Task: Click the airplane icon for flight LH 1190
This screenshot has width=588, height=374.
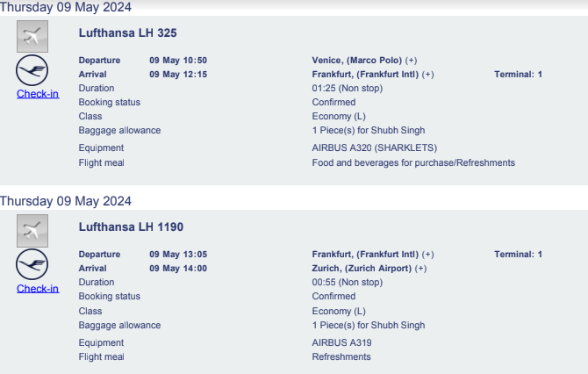Action: tap(32, 231)
